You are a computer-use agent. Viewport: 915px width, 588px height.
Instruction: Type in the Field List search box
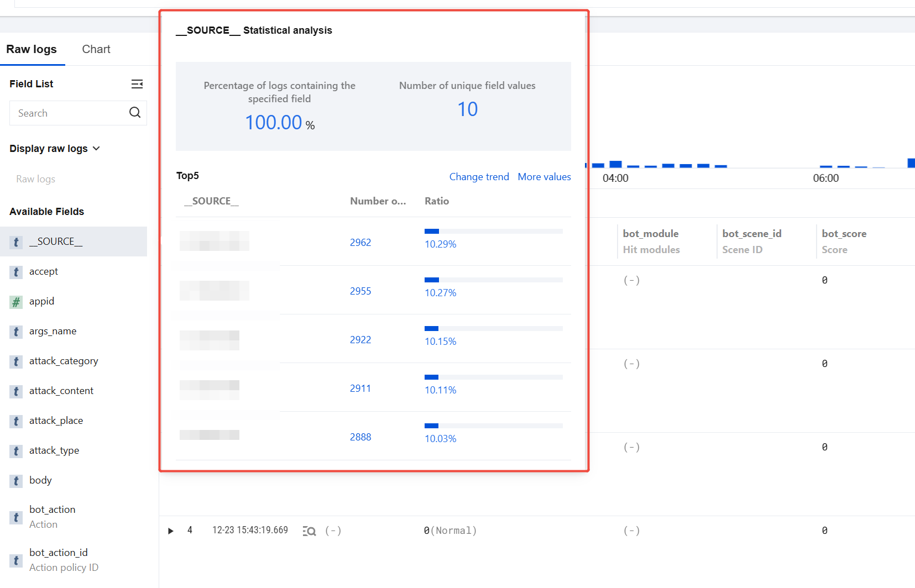coord(69,113)
